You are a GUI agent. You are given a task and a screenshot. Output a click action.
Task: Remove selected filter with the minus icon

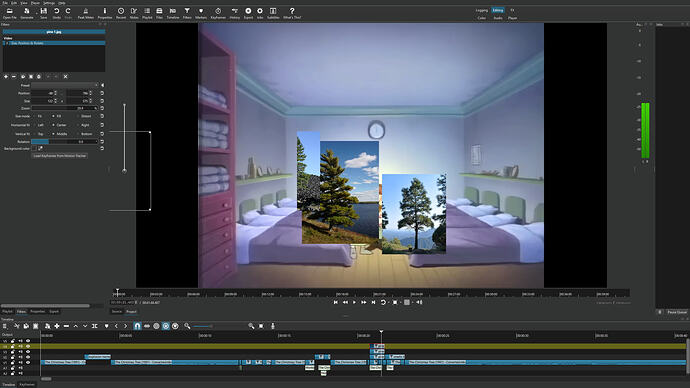14,77
